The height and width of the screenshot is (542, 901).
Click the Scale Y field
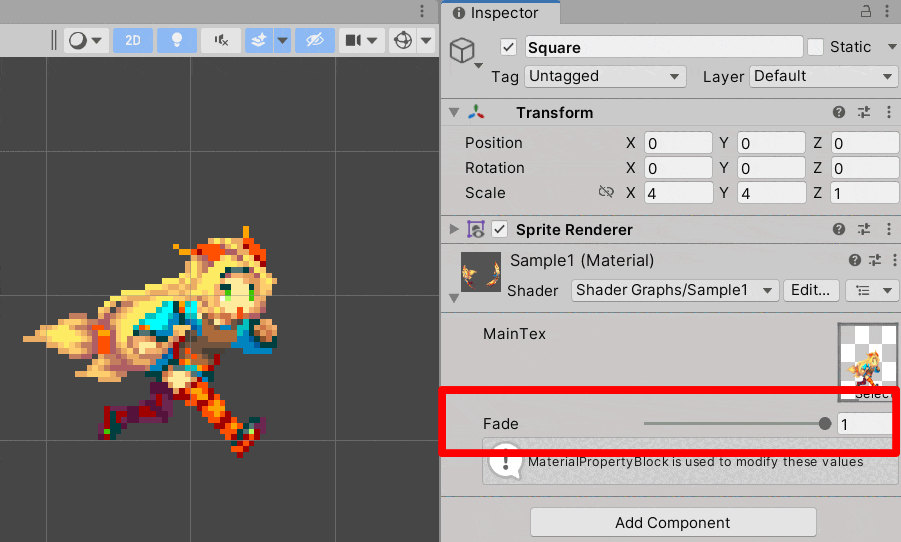(771, 193)
